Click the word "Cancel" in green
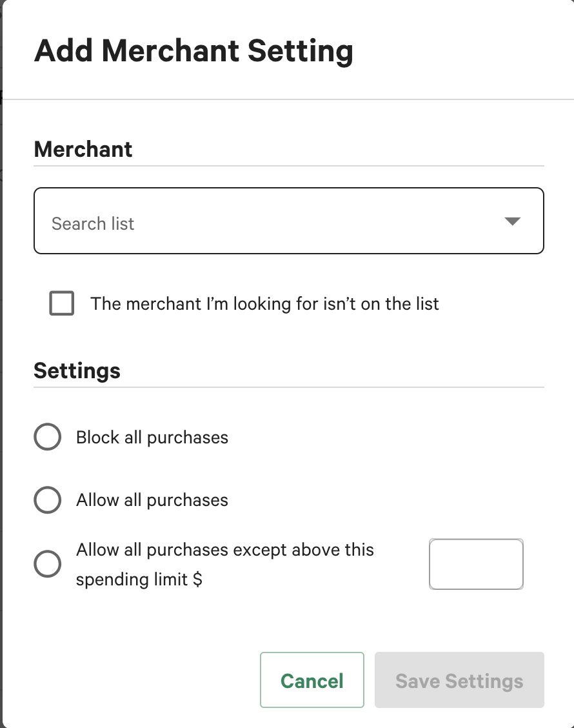Image resolution: width=574 pixels, height=728 pixels. click(x=312, y=681)
